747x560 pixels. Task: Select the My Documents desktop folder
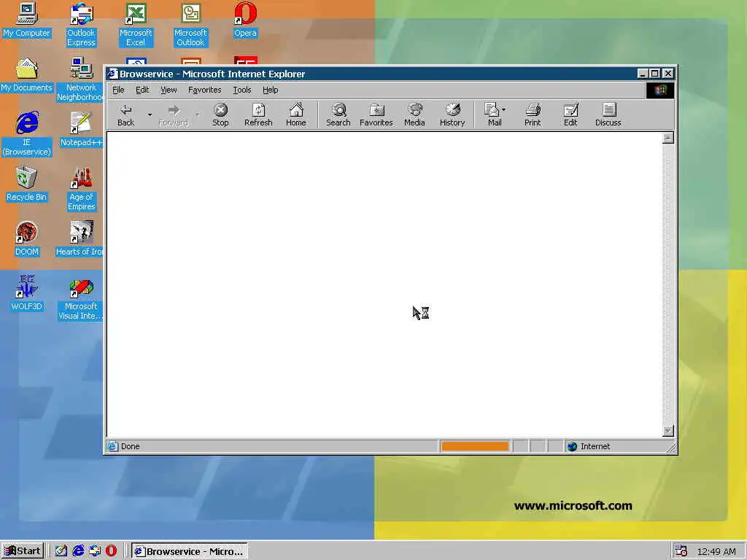click(x=26, y=75)
